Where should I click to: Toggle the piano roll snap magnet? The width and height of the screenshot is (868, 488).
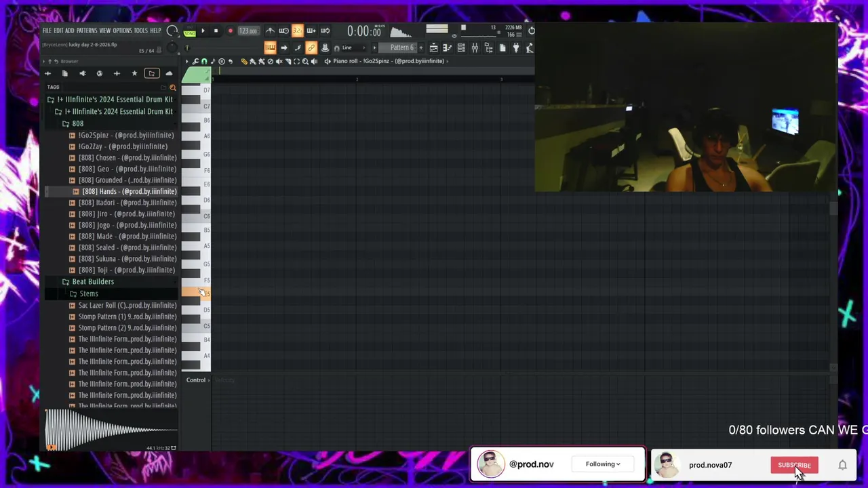pos(204,62)
